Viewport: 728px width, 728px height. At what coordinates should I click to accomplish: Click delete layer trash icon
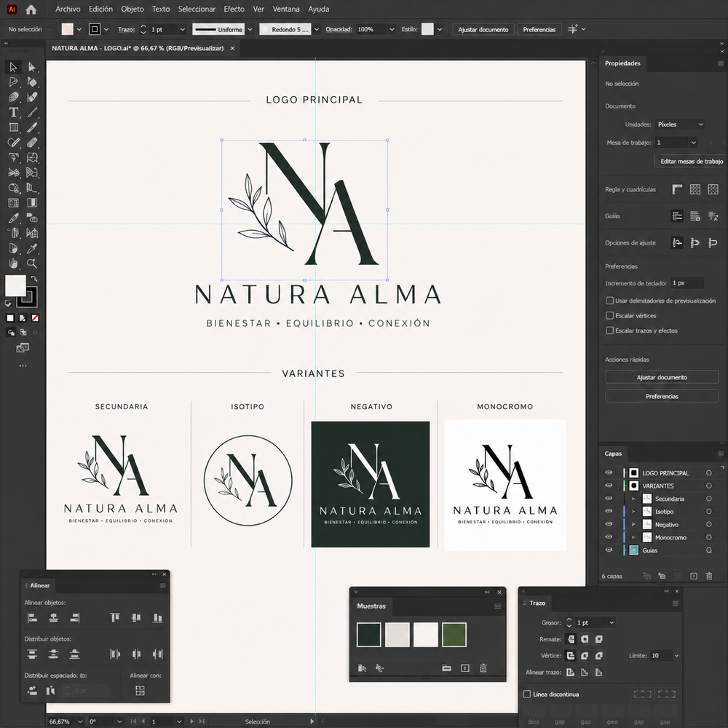(709, 576)
